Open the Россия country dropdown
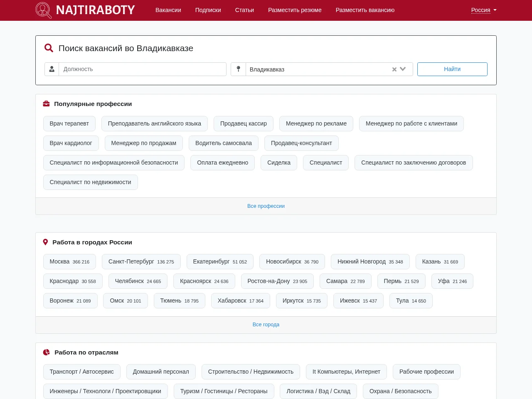 click(x=484, y=10)
